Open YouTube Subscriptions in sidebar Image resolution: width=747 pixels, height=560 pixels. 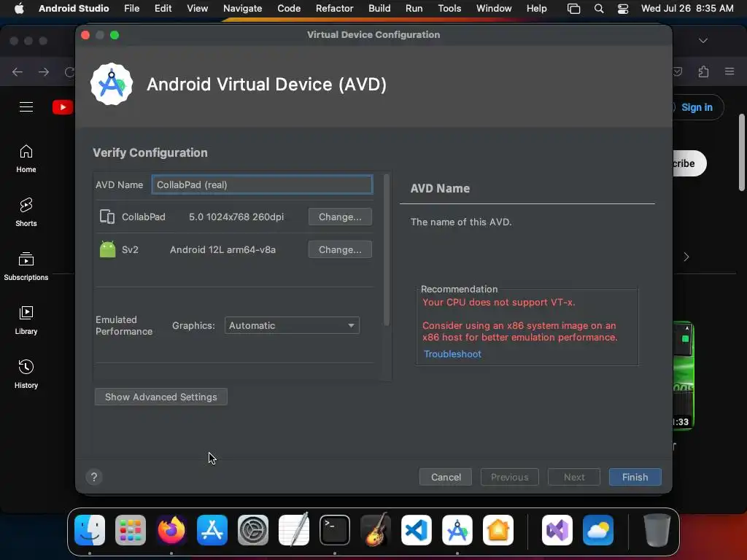(26, 267)
